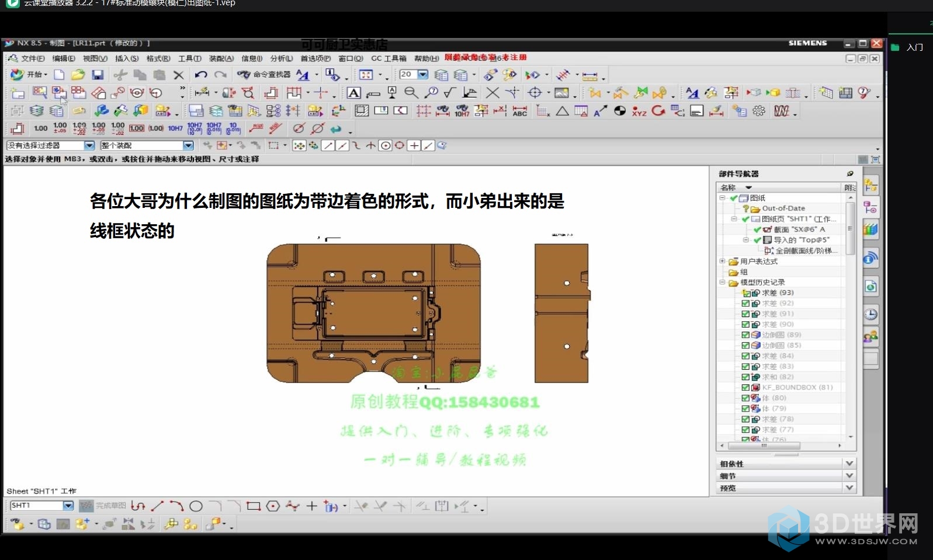Screen dimensions: 933x560
Task: Select the Surface Finish checkmark symbol tool
Action: (x=449, y=93)
